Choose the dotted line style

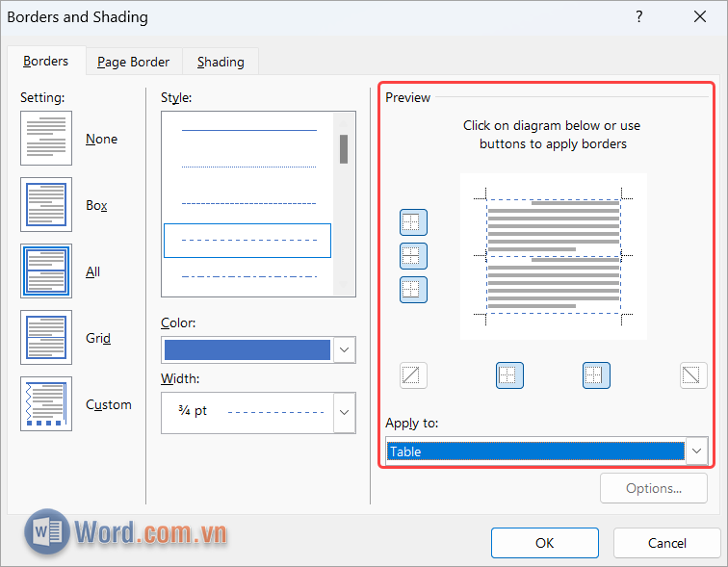coord(248,167)
